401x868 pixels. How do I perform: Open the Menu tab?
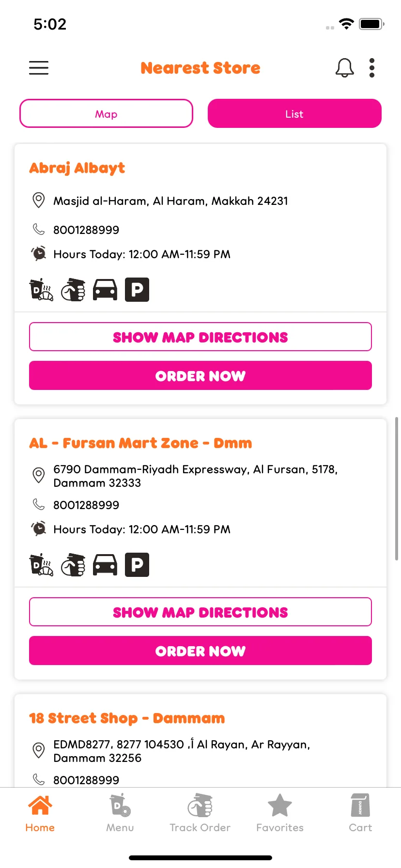click(120, 813)
